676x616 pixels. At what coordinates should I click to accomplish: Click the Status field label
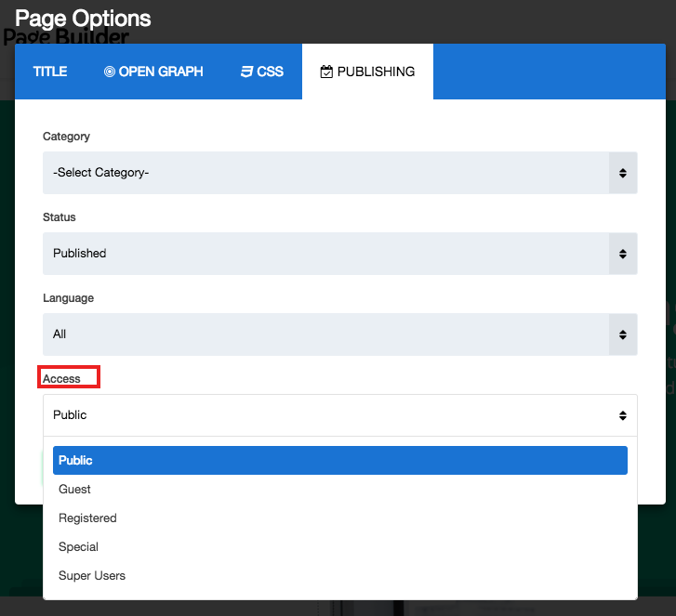point(60,217)
